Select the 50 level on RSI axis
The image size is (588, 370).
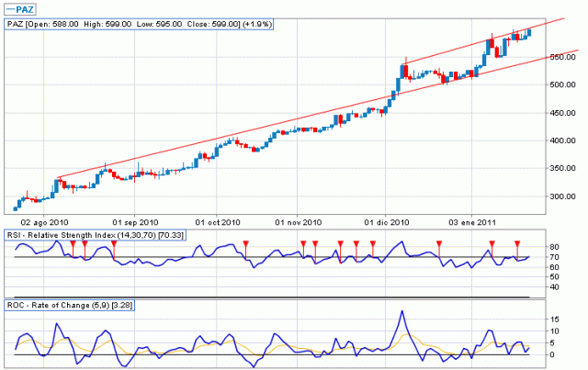[554, 277]
